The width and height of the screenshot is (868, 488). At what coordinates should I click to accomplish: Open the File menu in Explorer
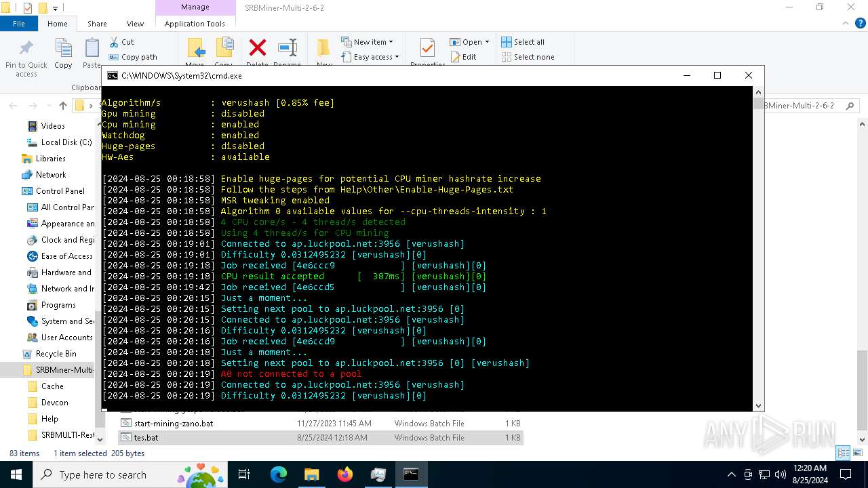19,23
